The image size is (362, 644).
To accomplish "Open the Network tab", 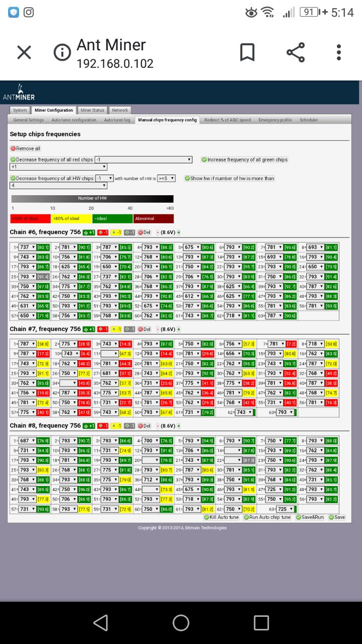I will [x=120, y=110].
